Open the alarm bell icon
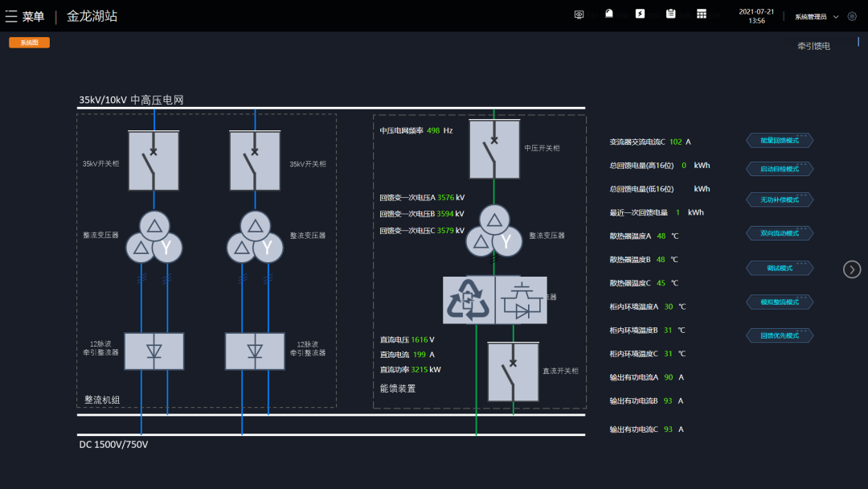This screenshot has height=489, width=868. click(x=609, y=14)
